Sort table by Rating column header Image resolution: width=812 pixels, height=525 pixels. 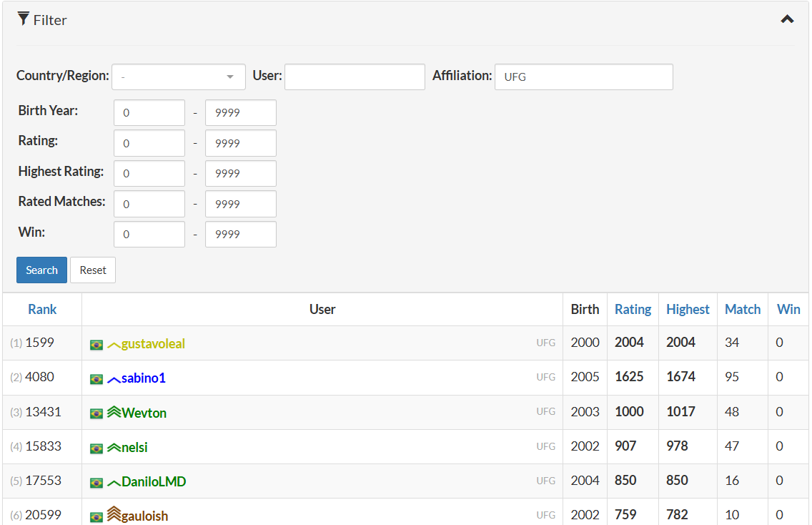point(633,310)
